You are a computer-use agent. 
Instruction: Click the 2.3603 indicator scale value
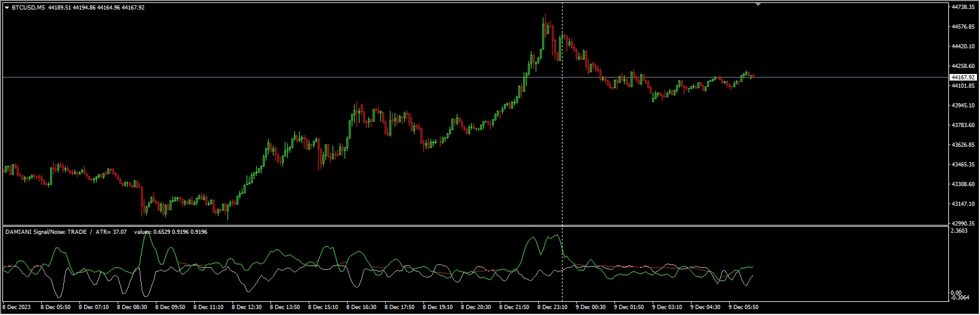click(x=960, y=230)
